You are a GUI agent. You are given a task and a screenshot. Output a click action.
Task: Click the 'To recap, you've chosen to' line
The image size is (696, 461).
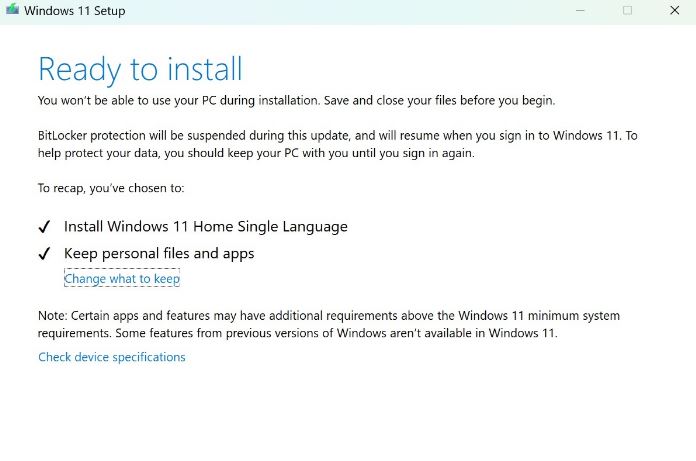tap(111, 187)
